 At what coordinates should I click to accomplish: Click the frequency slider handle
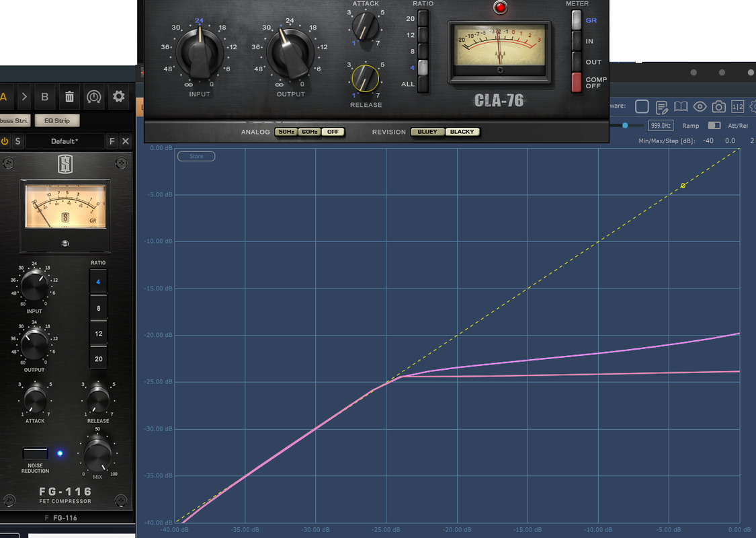[x=625, y=126]
